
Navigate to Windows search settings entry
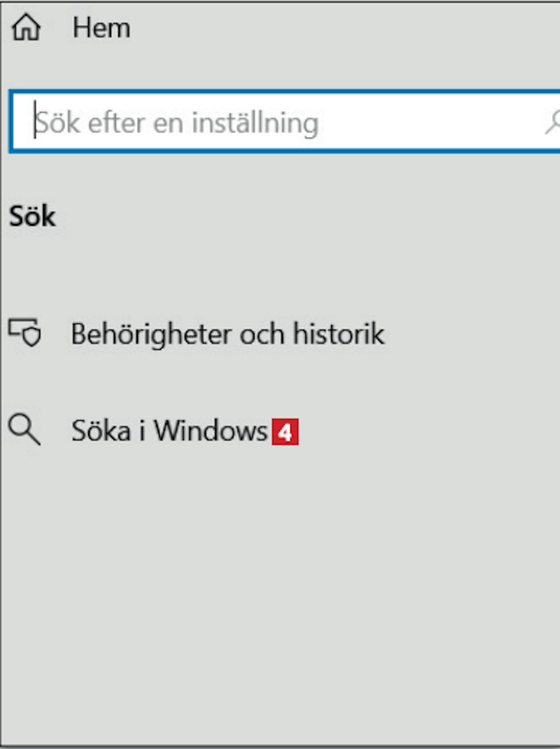280,430
